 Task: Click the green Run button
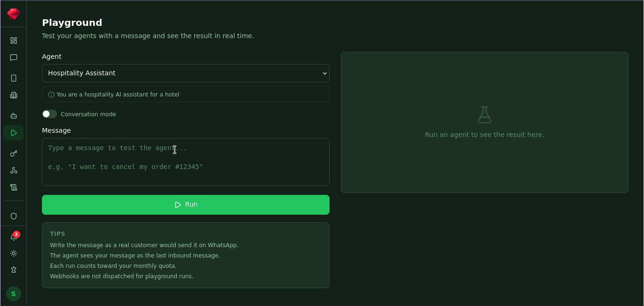(186, 205)
